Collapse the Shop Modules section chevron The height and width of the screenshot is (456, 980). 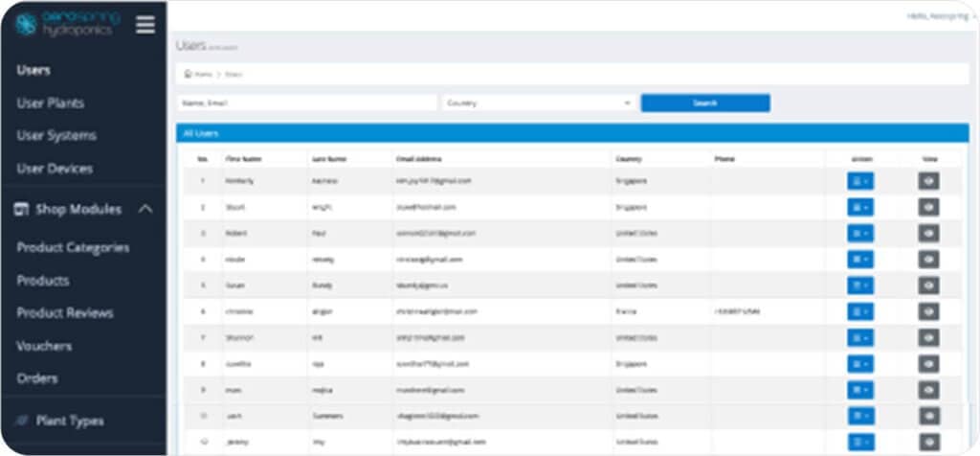click(x=145, y=210)
